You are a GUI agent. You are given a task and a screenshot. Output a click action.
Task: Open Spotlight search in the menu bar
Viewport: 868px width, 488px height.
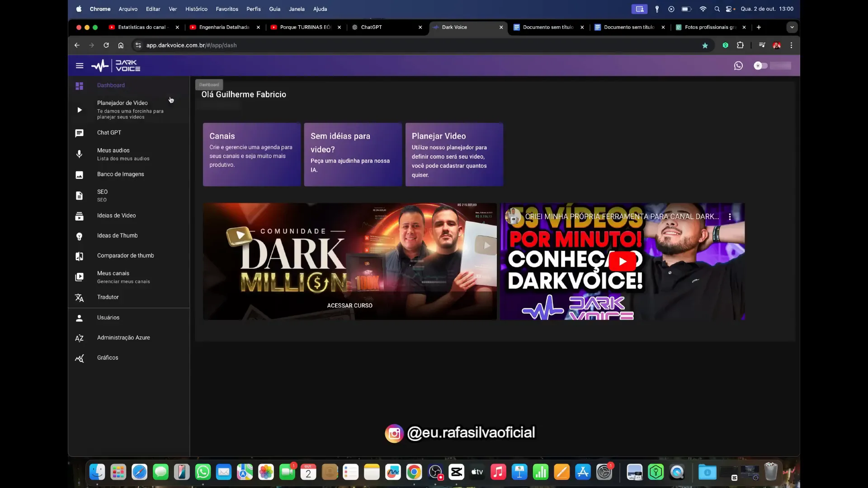pos(717,9)
